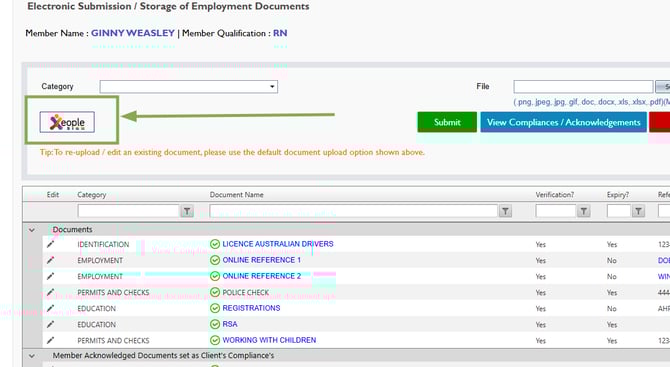Click the File path input field
The height and width of the screenshot is (367, 670).
click(583, 87)
